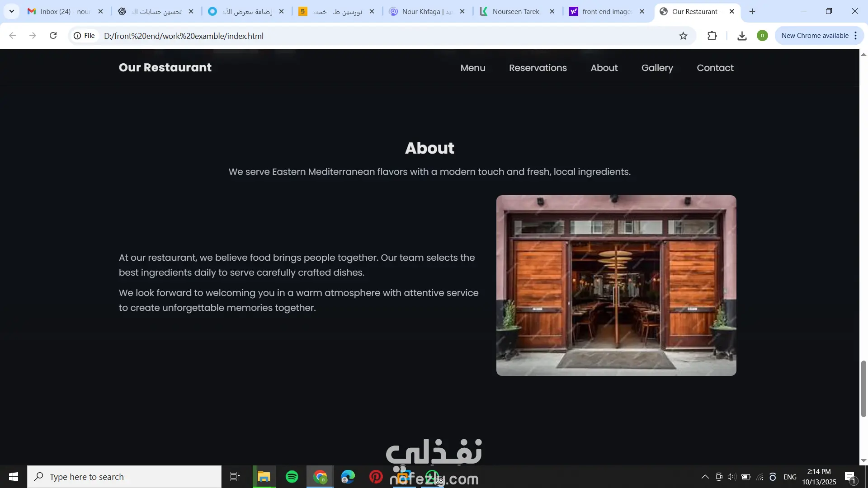Open Spotify from the taskbar
Viewport: 868px width, 488px height.
pos(292,477)
